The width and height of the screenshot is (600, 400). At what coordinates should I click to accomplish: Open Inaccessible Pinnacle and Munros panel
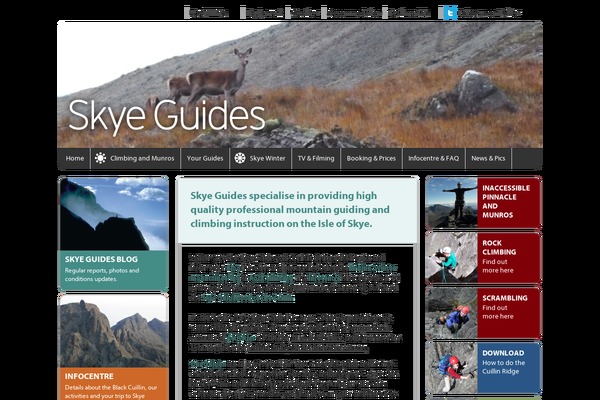[x=484, y=202]
